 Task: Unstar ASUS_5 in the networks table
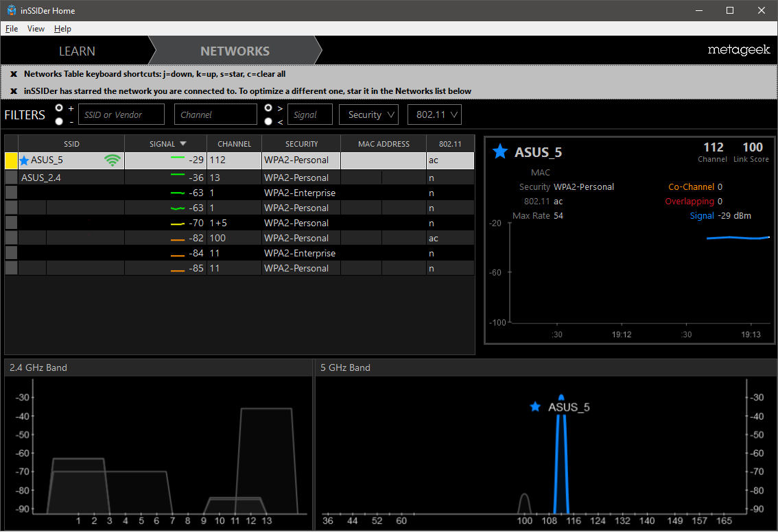[24, 160]
